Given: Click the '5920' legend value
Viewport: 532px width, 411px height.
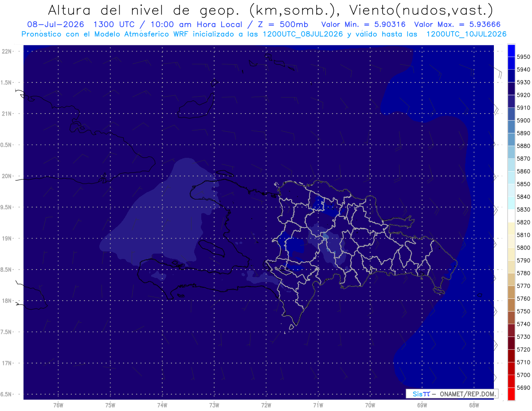Looking at the screenshot, I should [524, 95].
